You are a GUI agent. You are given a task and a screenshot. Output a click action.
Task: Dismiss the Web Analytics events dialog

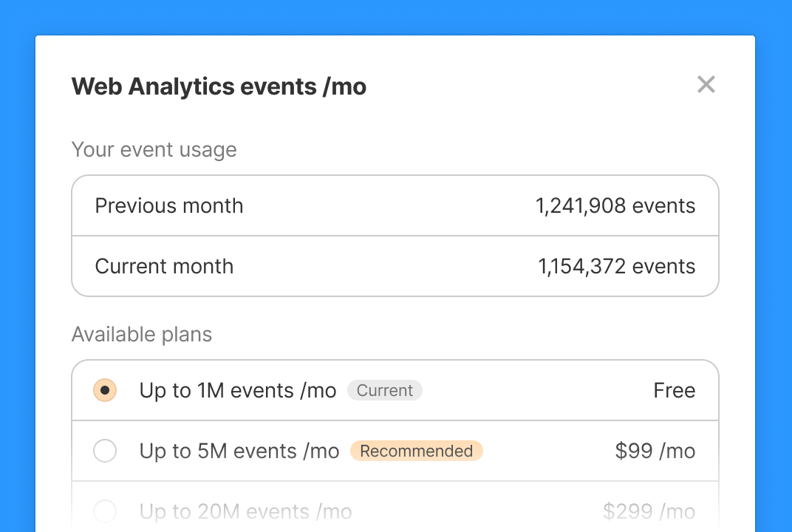coord(706,84)
